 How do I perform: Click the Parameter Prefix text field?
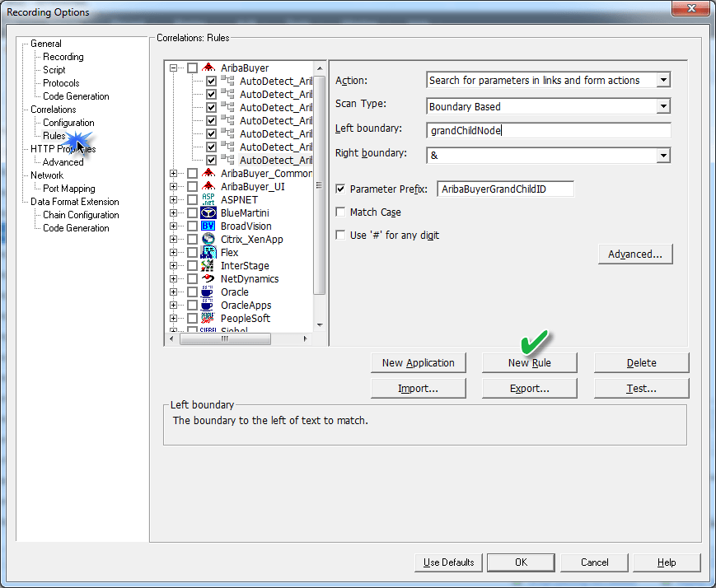coord(505,189)
